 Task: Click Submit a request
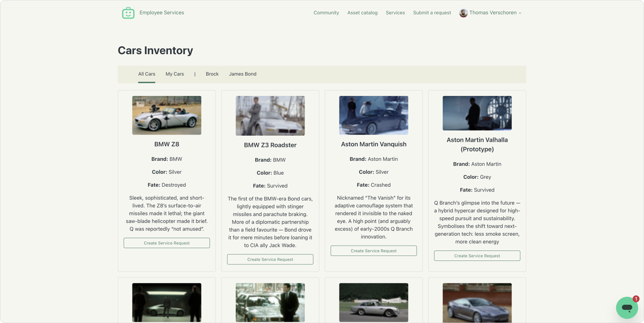(432, 13)
